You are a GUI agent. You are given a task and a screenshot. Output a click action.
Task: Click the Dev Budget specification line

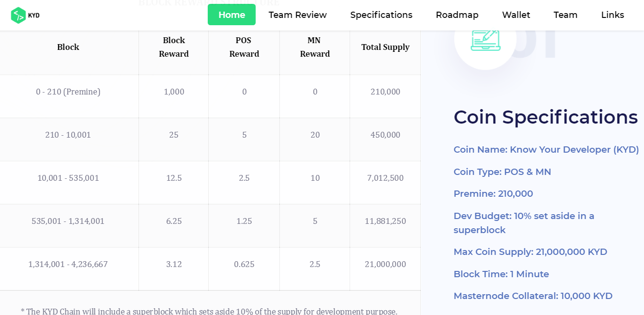[524, 223]
